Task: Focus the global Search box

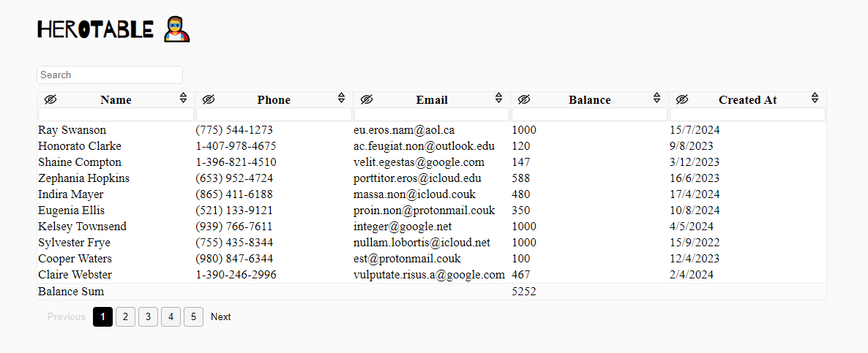Action: [110, 75]
